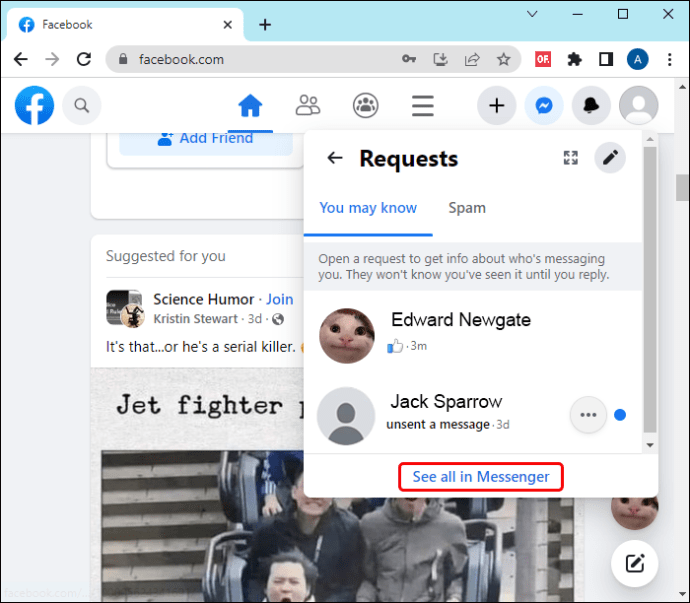Click the Requests panel scrollbar
This screenshot has width=690, height=603.
tap(650, 290)
